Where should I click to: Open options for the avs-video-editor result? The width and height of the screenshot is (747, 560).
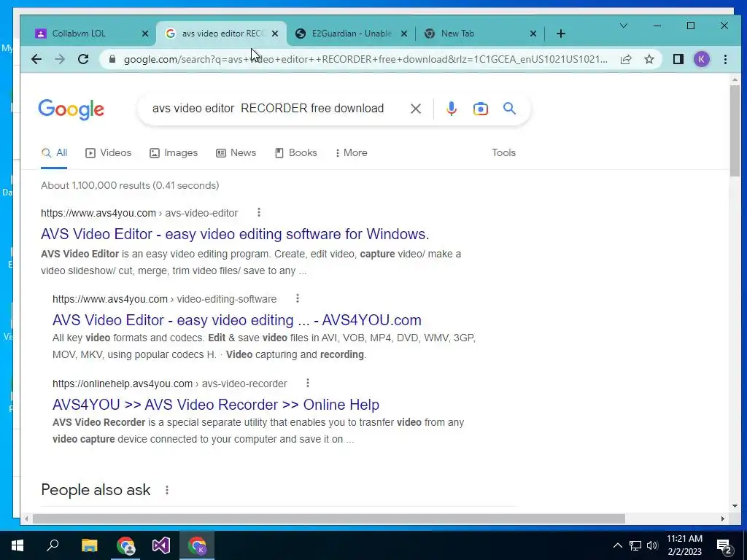point(259,212)
